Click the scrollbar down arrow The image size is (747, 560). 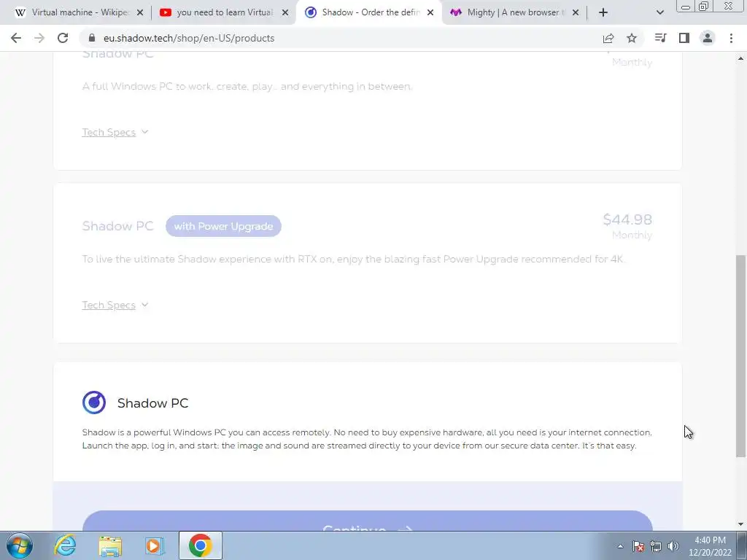pos(740,524)
